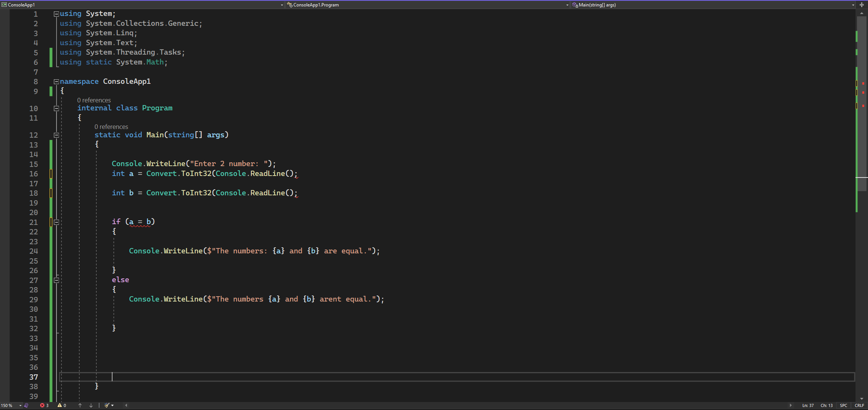Navigate to previous issue with up arrow
The image size is (868, 410).
click(80, 405)
